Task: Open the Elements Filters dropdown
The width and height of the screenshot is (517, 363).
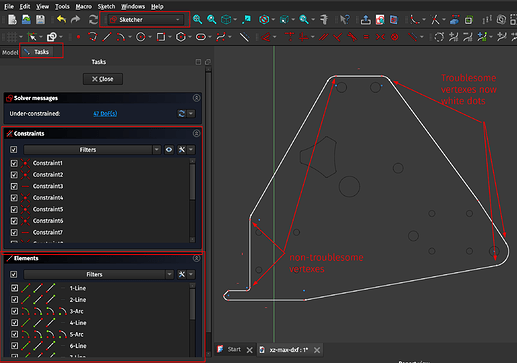Action: coord(99,274)
